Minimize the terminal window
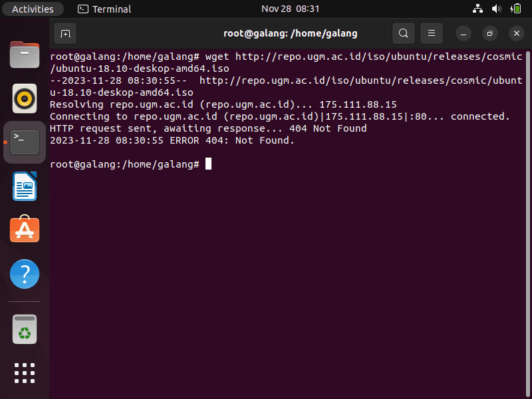The height and width of the screenshot is (399, 532). 464,33
